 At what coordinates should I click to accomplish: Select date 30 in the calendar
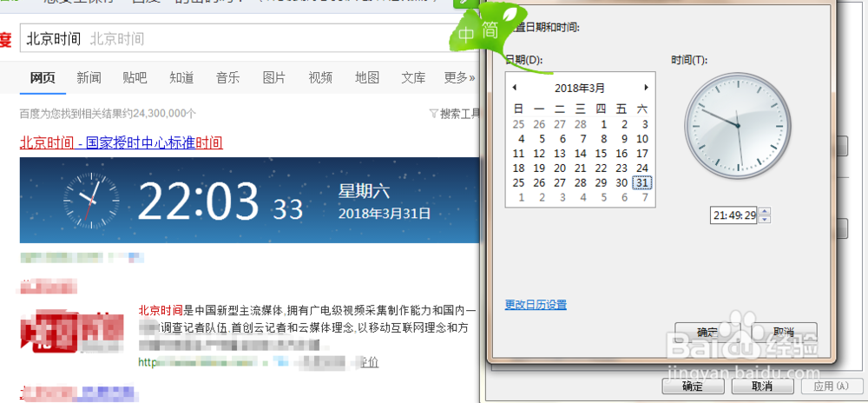(x=621, y=182)
